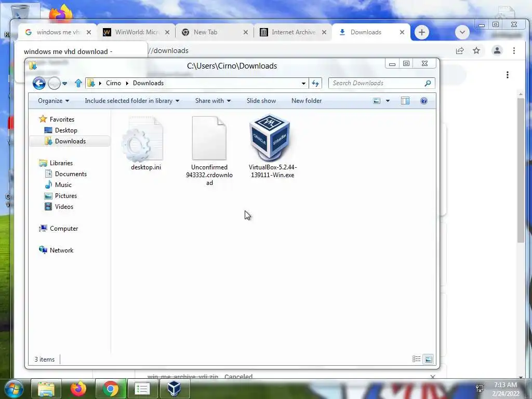Close the Internet Archive tab

point(324,32)
